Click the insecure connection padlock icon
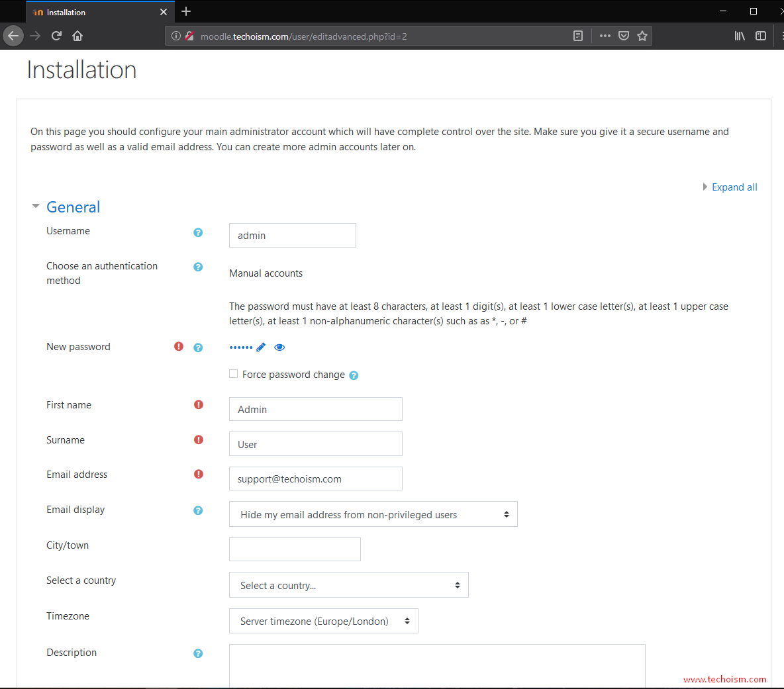Viewport: 784px width, 689px height. tap(189, 36)
